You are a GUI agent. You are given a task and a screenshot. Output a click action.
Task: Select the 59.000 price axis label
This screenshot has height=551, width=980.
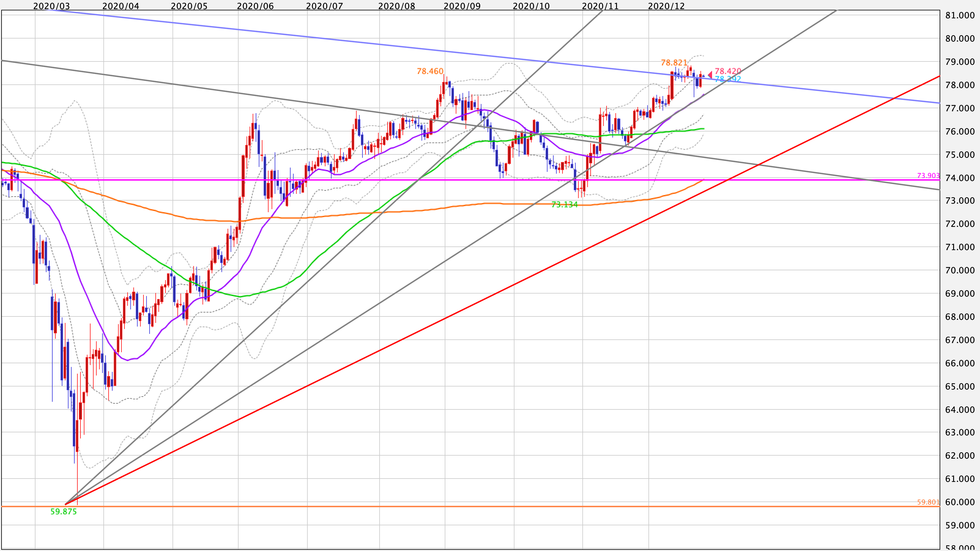(x=960, y=526)
